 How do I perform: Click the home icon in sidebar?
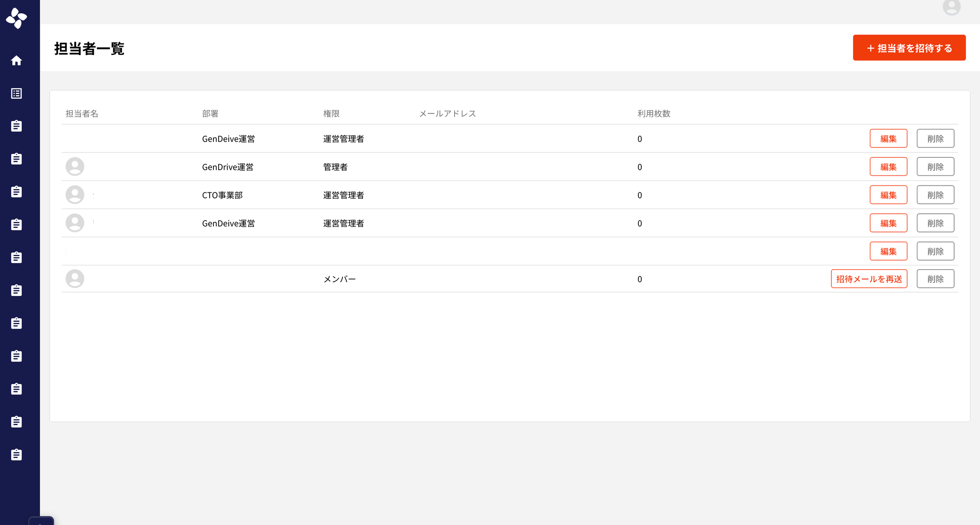pos(16,61)
